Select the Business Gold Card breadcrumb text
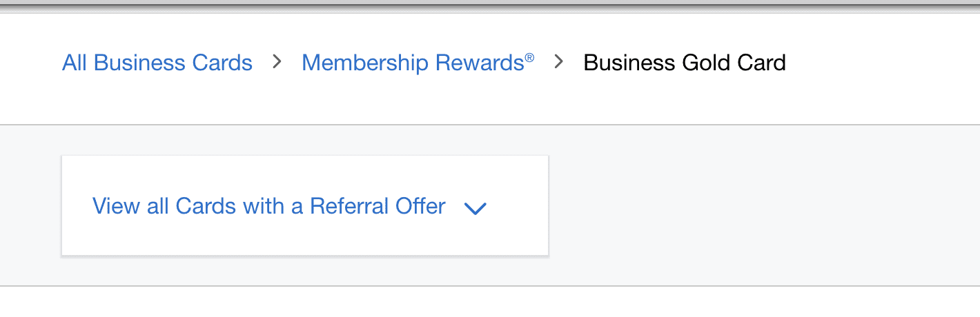The image size is (980, 317). click(684, 63)
